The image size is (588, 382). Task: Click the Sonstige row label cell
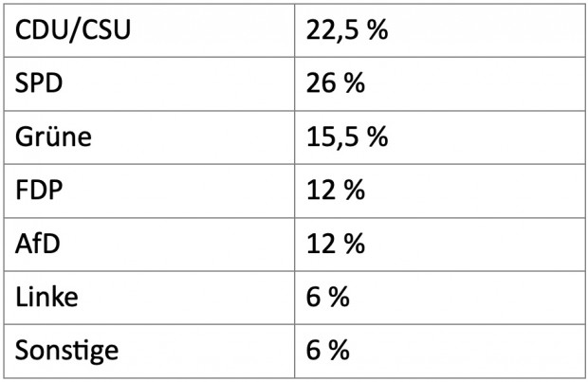(149, 352)
